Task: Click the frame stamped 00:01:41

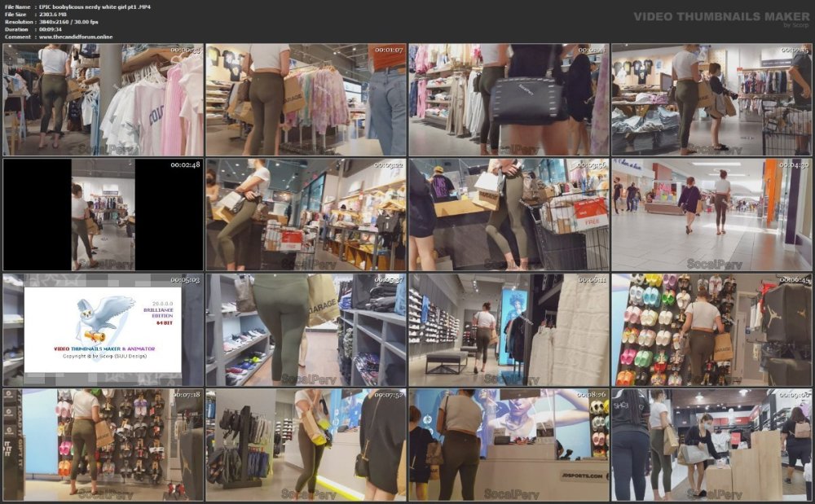Action: (509, 99)
